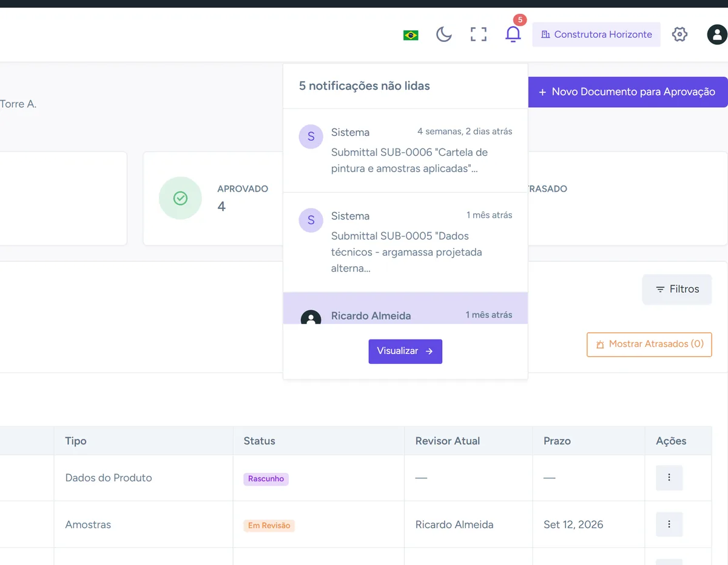Click the red badge count on bell

coord(520,20)
